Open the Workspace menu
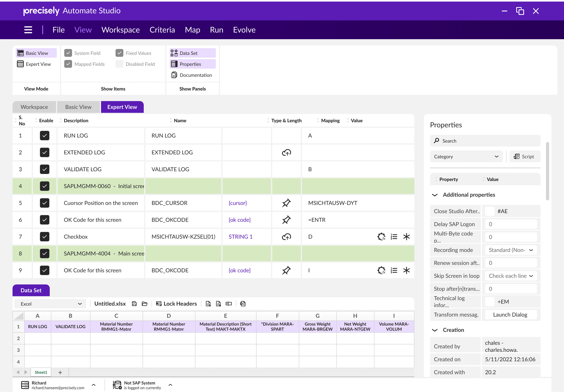Viewport: 564px width, 392px height. click(121, 30)
